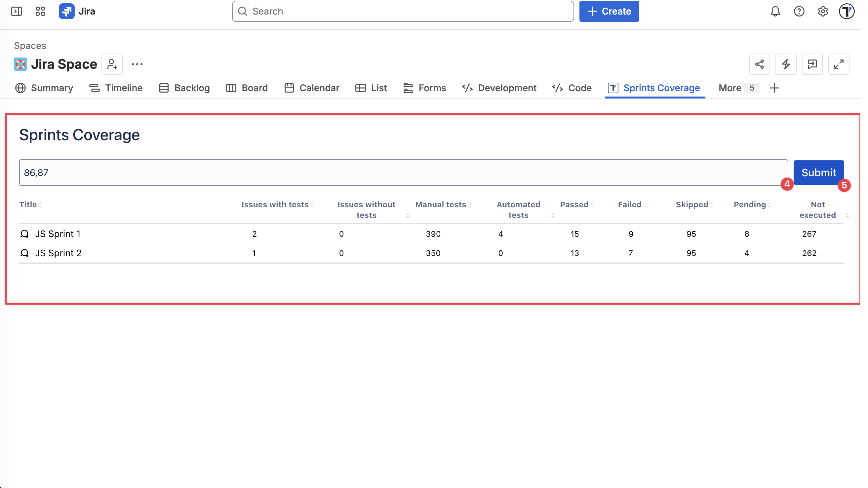Open the app switcher grid icon
868x488 pixels.
pos(40,11)
